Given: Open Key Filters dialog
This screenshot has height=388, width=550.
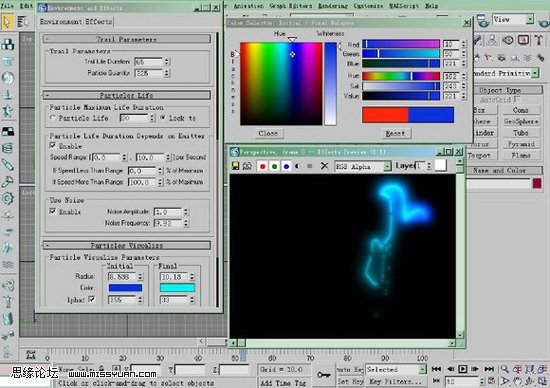Looking at the screenshot, I should pyautogui.click(x=396, y=381).
